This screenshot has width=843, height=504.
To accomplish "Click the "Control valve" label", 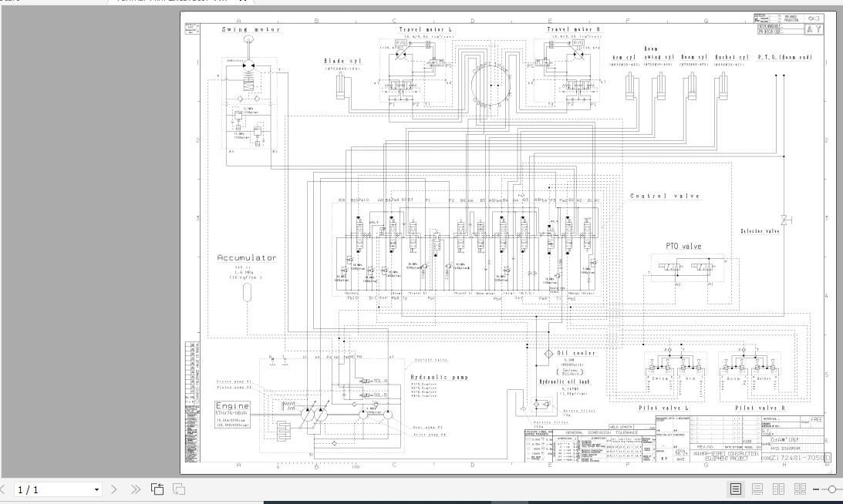I will pyautogui.click(x=665, y=196).
